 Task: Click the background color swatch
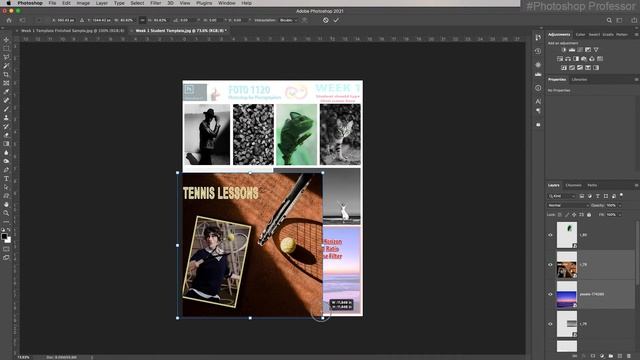[8, 240]
